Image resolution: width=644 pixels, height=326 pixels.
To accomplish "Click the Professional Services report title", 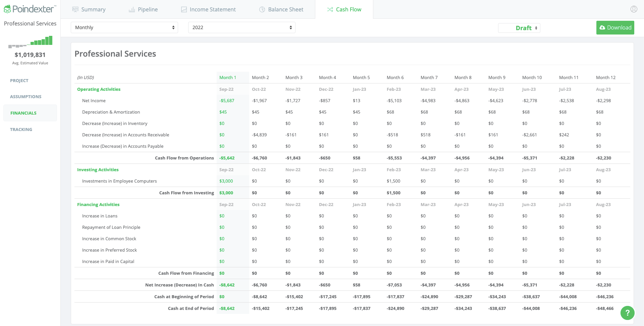I will click(115, 54).
